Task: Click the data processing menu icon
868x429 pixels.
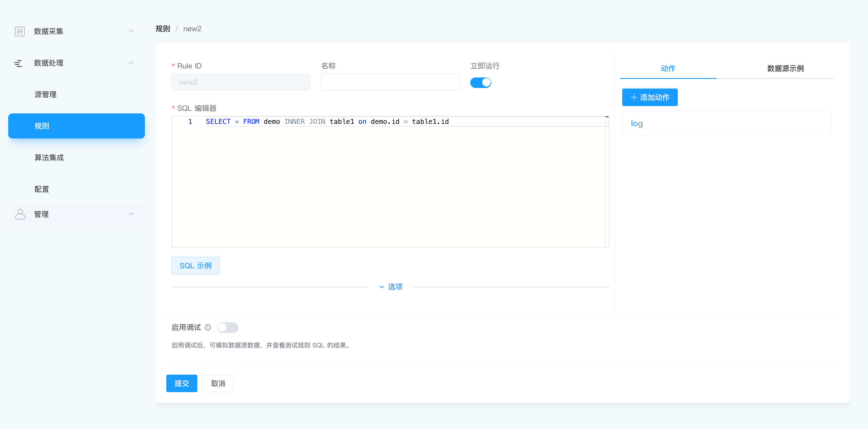Action: [x=18, y=63]
